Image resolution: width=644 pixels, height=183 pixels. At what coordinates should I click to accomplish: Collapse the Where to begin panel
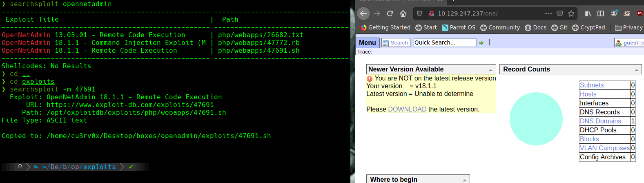464,180
